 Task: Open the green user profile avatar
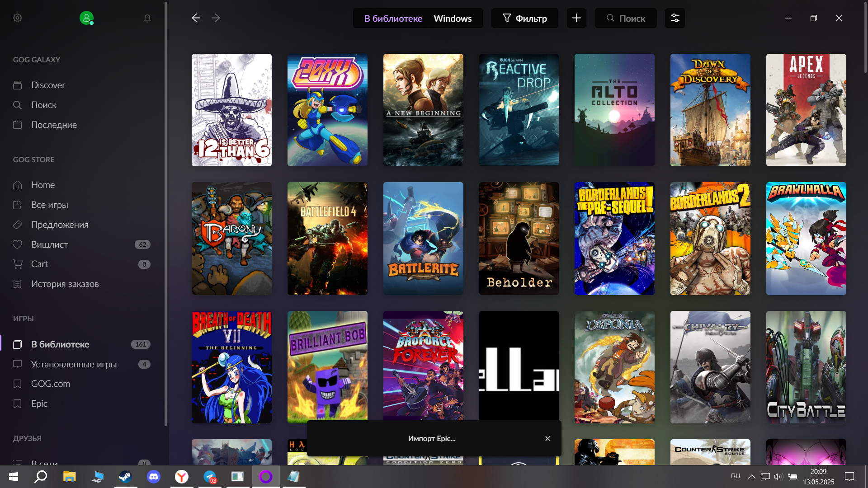86,18
